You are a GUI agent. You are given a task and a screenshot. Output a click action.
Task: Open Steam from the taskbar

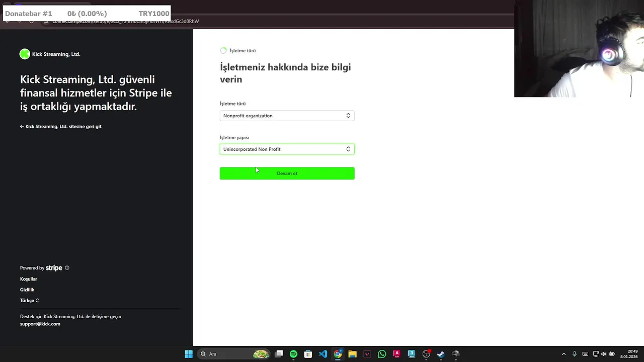click(441, 354)
